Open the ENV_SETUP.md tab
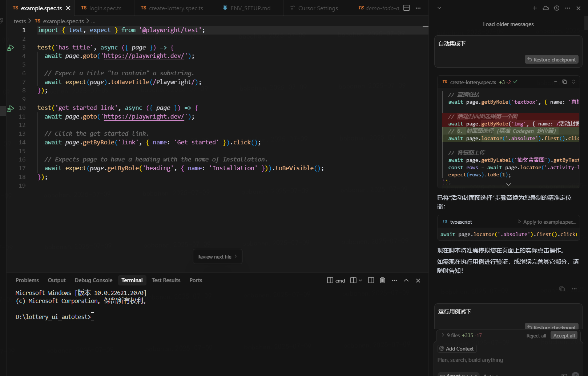588x376 pixels. [x=250, y=8]
